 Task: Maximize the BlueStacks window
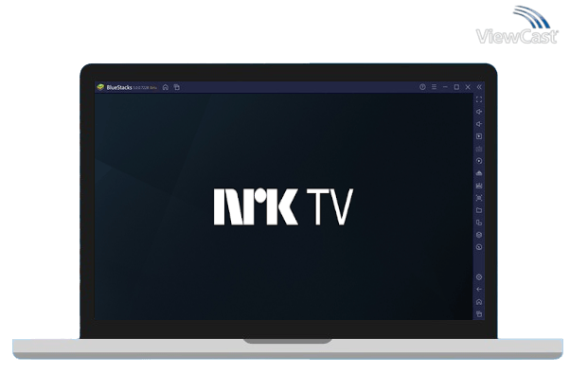[456, 87]
